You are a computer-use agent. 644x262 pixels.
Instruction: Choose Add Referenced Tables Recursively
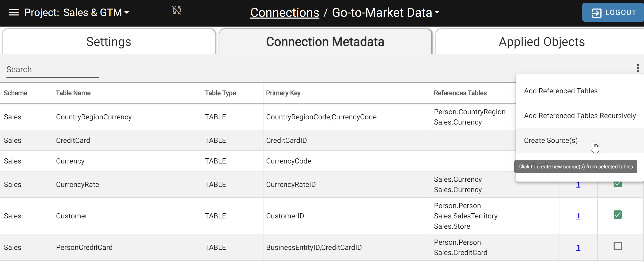coord(580,116)
